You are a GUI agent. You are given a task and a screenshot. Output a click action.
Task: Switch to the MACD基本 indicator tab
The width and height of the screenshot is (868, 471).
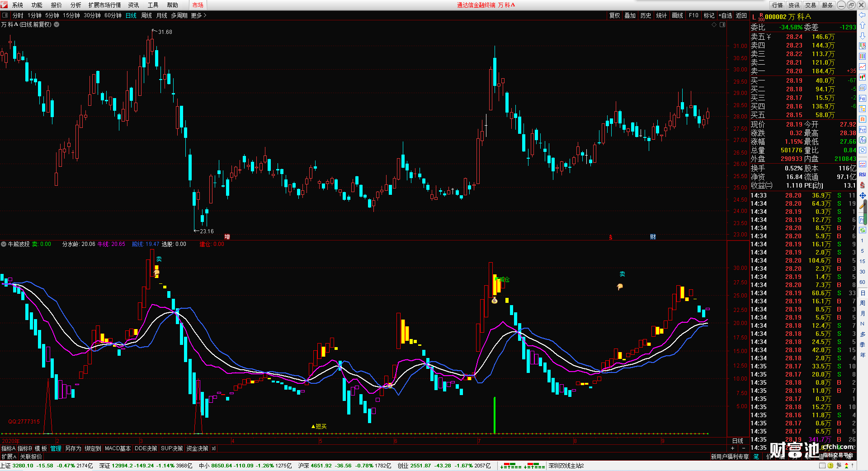[118, 448]
